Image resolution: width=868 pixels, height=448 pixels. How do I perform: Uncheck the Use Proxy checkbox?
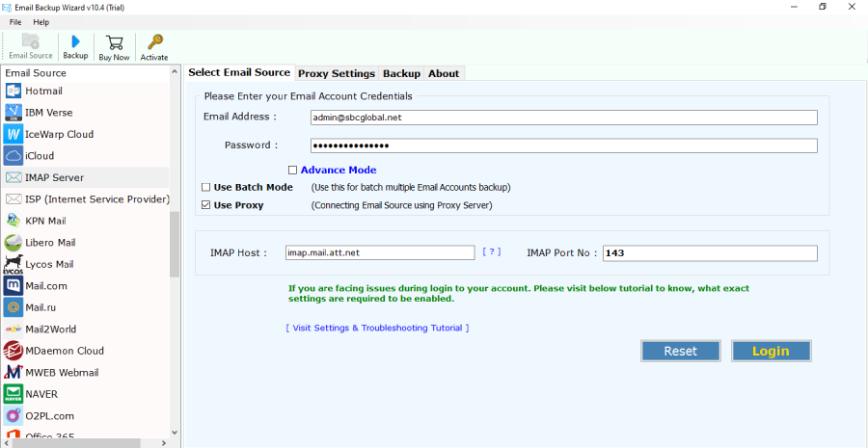click(205, 205)
